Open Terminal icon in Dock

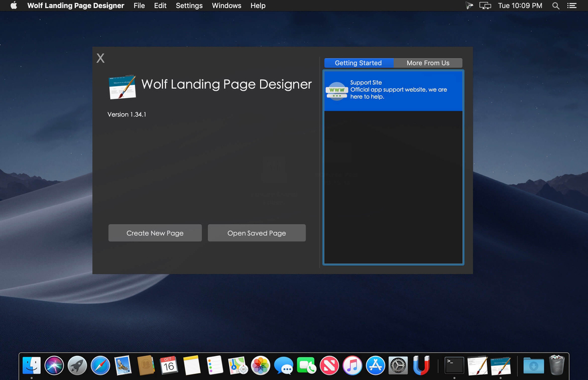(454, 366)
